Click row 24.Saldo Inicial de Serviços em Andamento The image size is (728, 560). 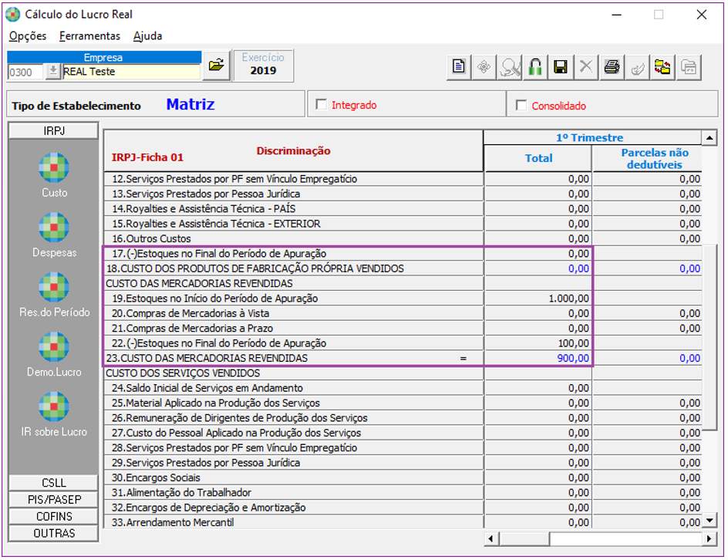[293, 388]
